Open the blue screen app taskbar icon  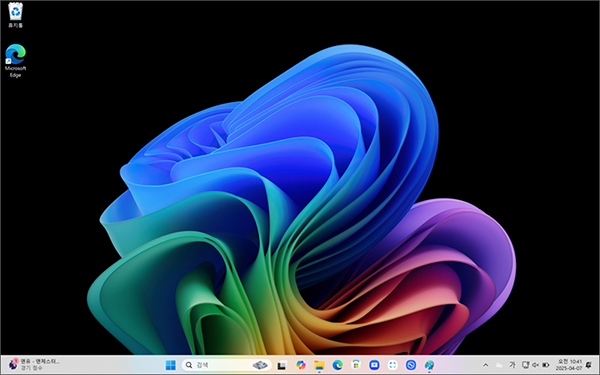374,365
